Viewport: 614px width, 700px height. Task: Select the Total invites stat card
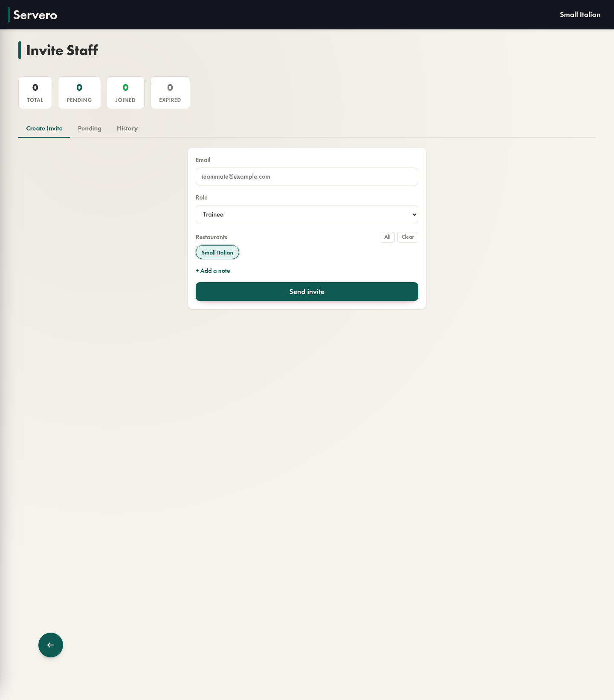coord(35,93)
